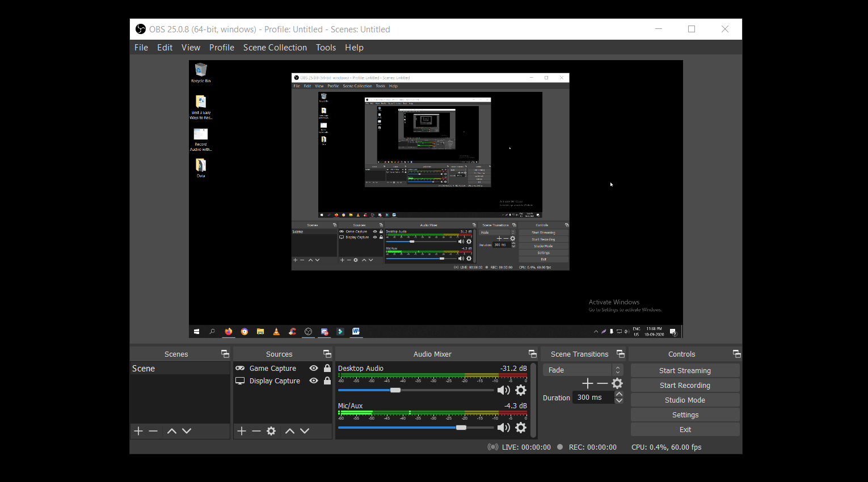Click the Duration 300 ms input field
The height and width of the screenshot is (482, 868).
(592, 398)
